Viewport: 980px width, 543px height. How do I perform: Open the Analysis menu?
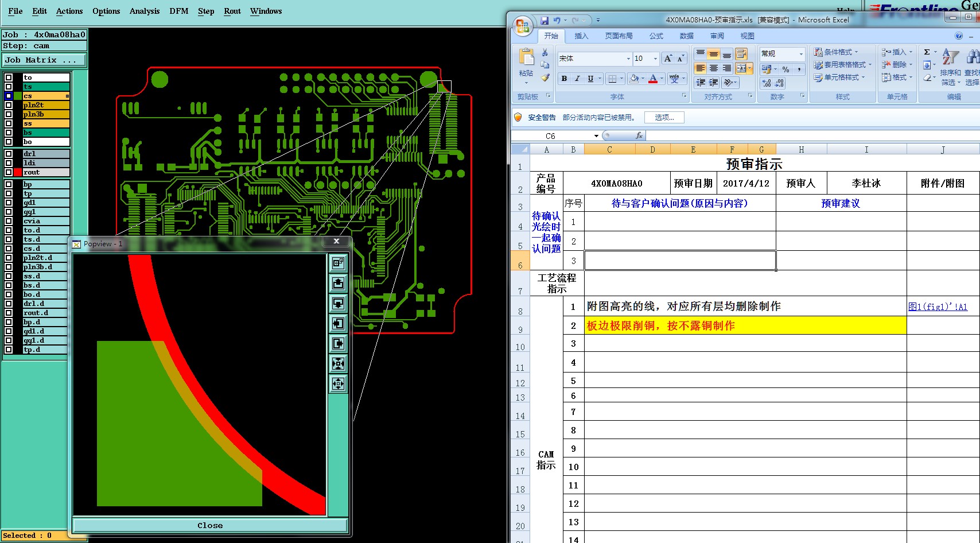145,11
